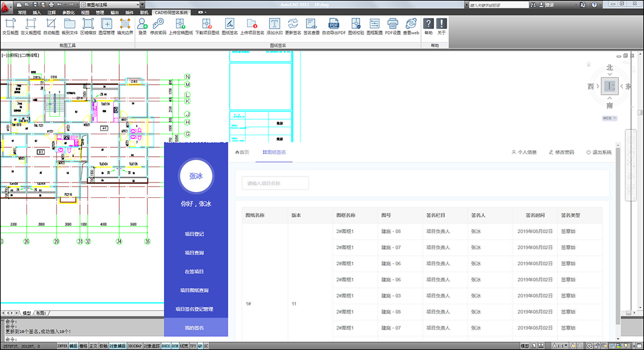Toggle 对象追踪 in the status bar
Viewport: 644px width, 350px height.
(151, 346)
